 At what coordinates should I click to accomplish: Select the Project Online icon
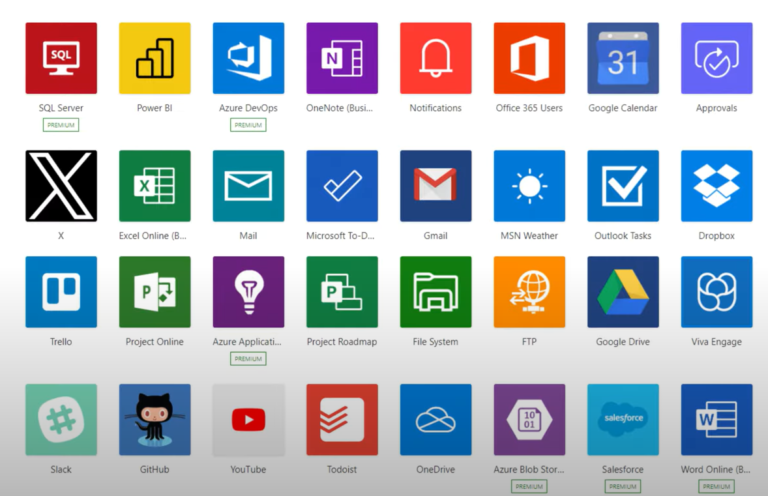point(155,292)
